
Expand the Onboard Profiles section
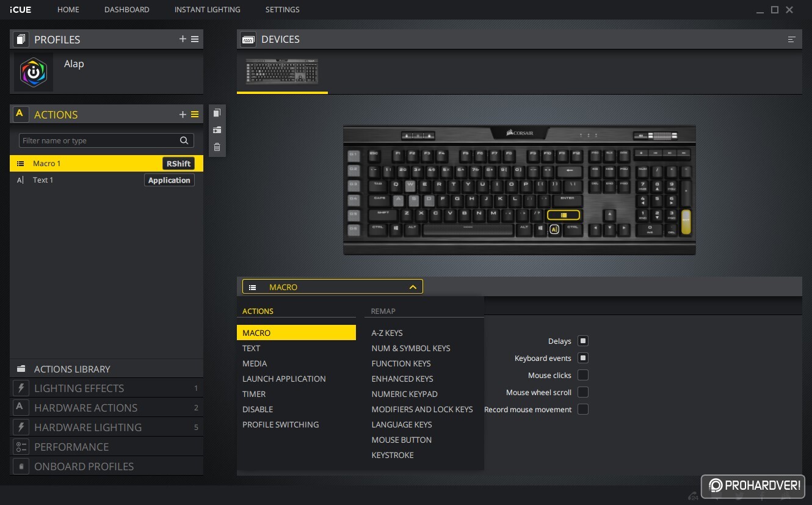pos(106,467)
